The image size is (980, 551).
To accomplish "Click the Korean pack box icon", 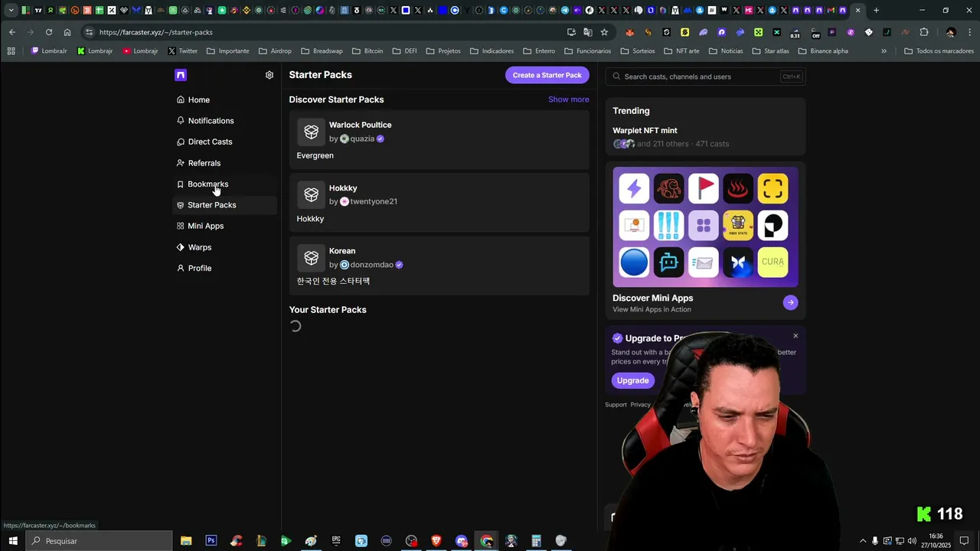I will tap(311, 258).
